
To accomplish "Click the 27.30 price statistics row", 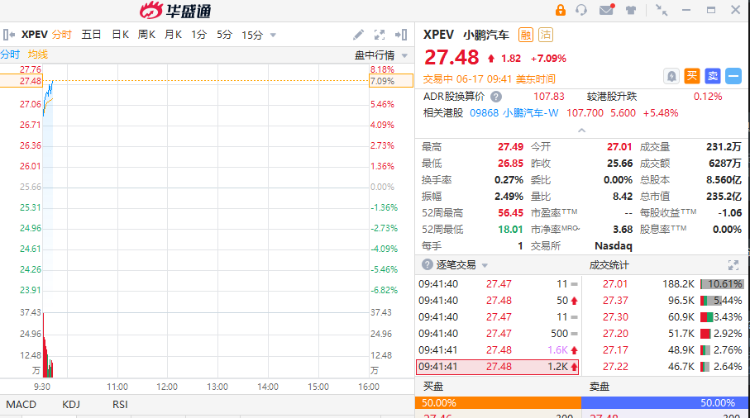I will click(665, 317).
